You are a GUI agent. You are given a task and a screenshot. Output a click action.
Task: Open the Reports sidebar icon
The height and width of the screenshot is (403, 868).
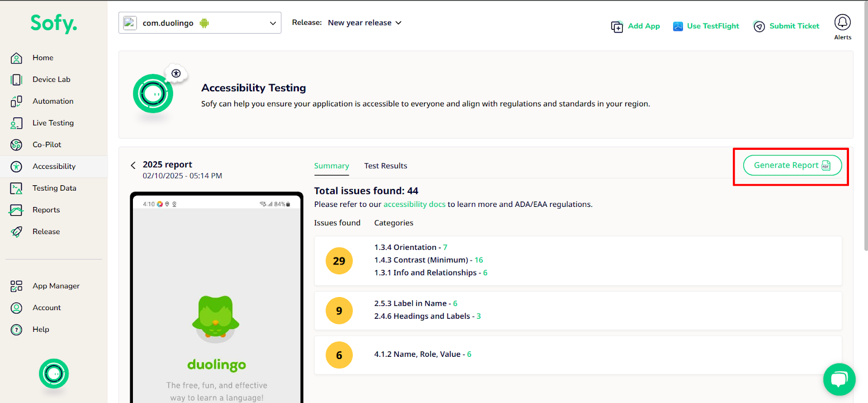pyautogui.click(x=16, y=210)
